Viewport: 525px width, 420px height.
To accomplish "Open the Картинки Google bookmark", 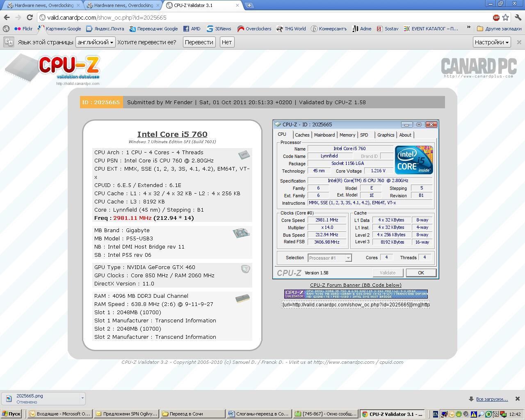I will click(x=59, y=29).
